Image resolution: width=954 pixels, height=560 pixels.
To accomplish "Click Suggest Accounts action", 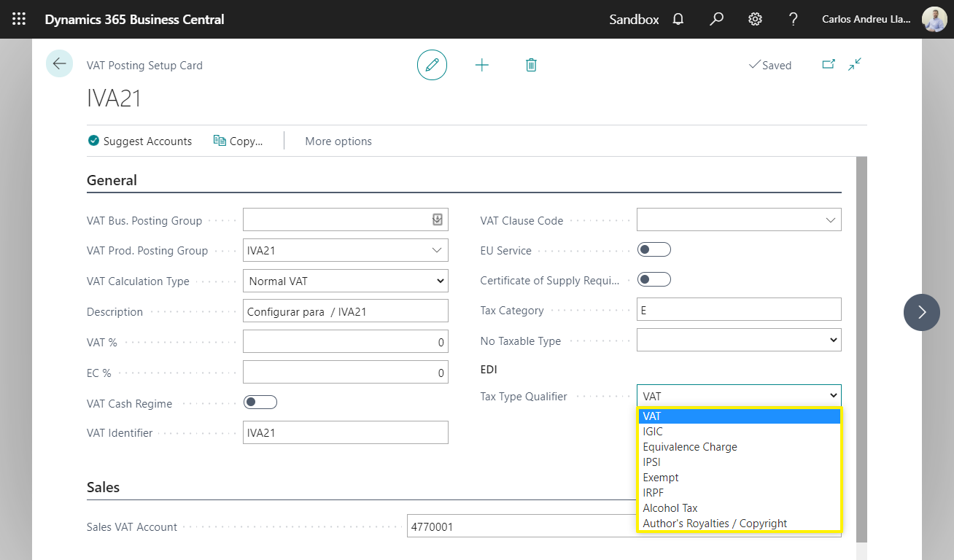I will [x=140, y=141].
